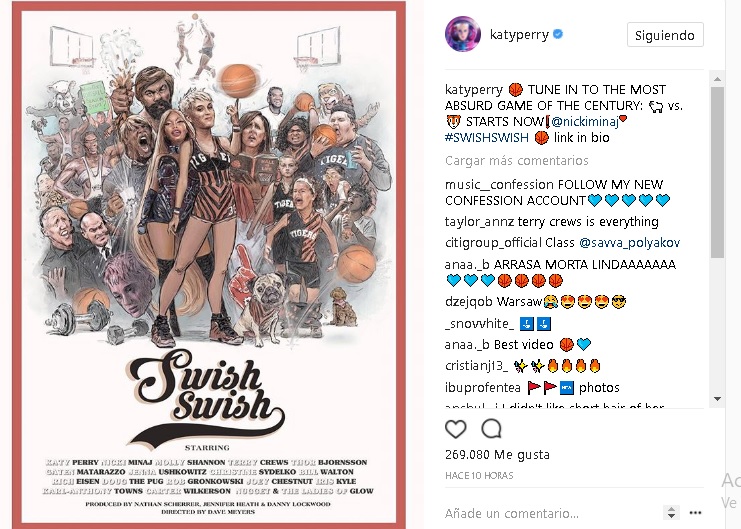Open the three-dots more options menu
This screenshot has width=741, height=529.
pyautogui.click(x=695, y=512)
